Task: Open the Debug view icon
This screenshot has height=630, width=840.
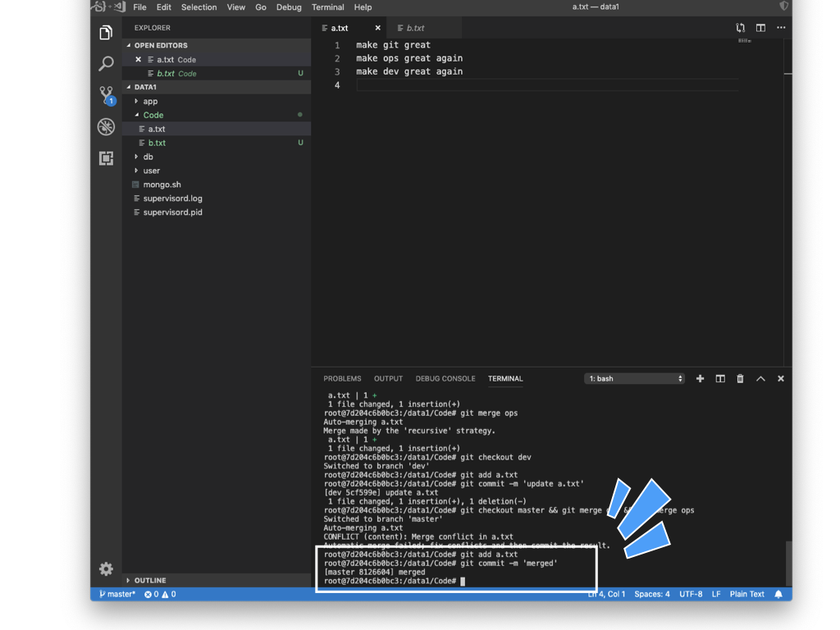Action: pos(106,126)
